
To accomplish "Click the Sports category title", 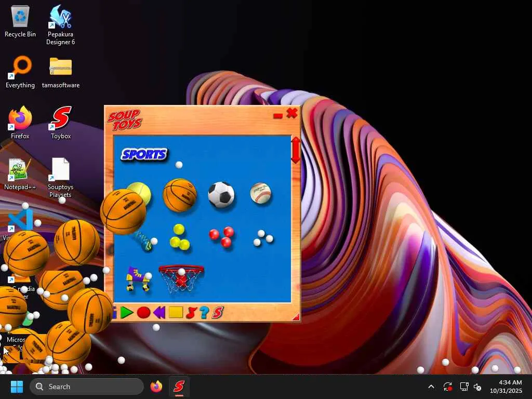I will point(144,154).
